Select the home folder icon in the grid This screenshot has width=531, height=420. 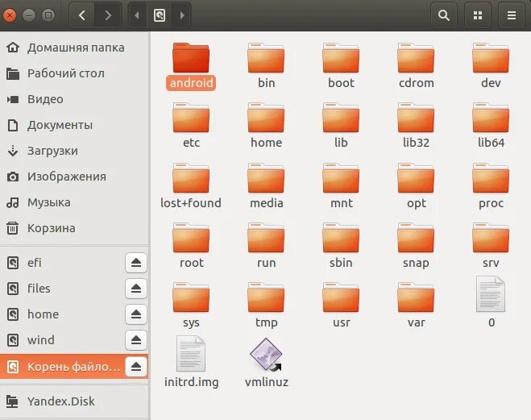coord(266,126)
